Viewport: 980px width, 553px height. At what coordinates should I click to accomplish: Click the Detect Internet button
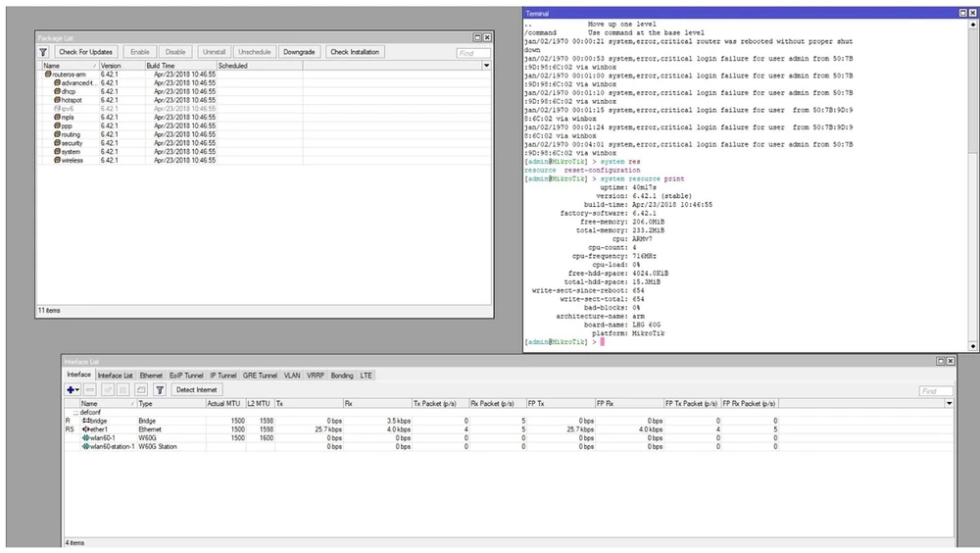point(196,389)
